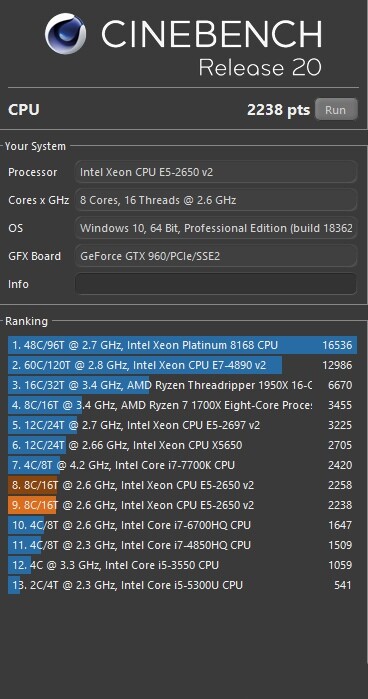Select ranking entry Core i7-7700K
The width and height of the screenshot is (368, 699).
point(182,465)
